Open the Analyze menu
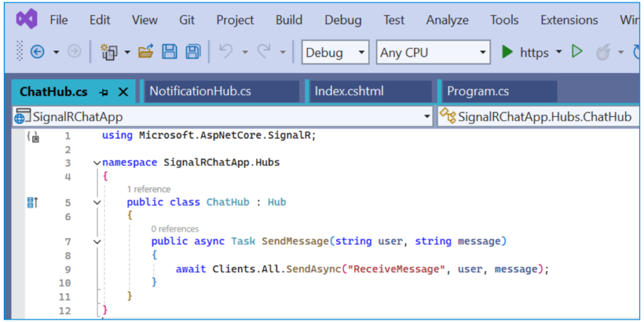 coord(447,19)
